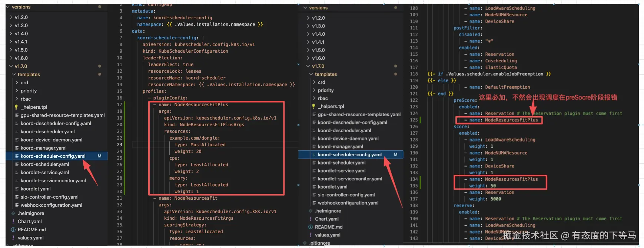Expand the priority folder in right explorer
The height and width of the screenshot is (248, 644).
click(x=314, y=90)
